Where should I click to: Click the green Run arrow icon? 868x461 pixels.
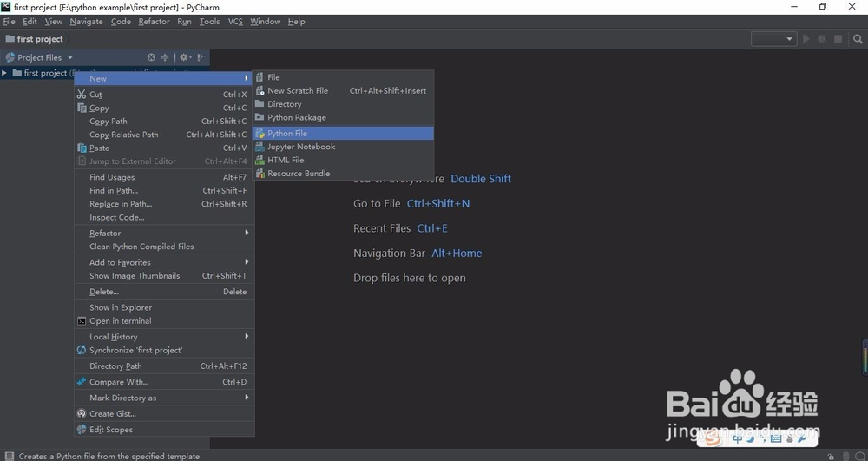coord(806,39)
